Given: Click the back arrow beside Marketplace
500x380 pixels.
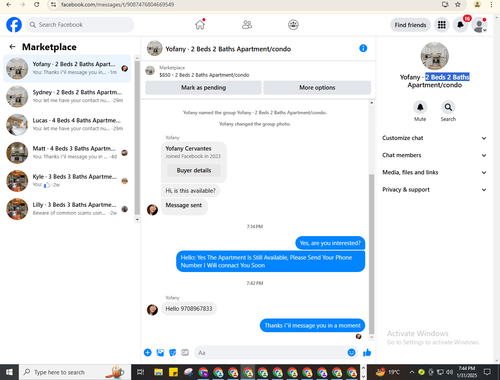Looking at the screenshot, I should coord(12,47).
